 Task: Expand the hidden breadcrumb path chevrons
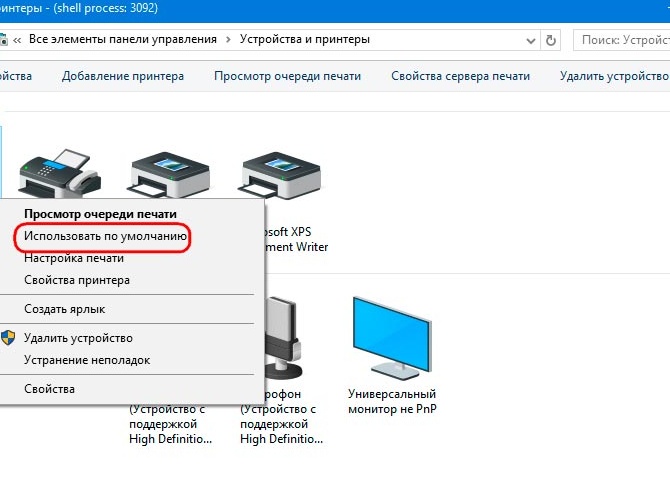point(17,40)
